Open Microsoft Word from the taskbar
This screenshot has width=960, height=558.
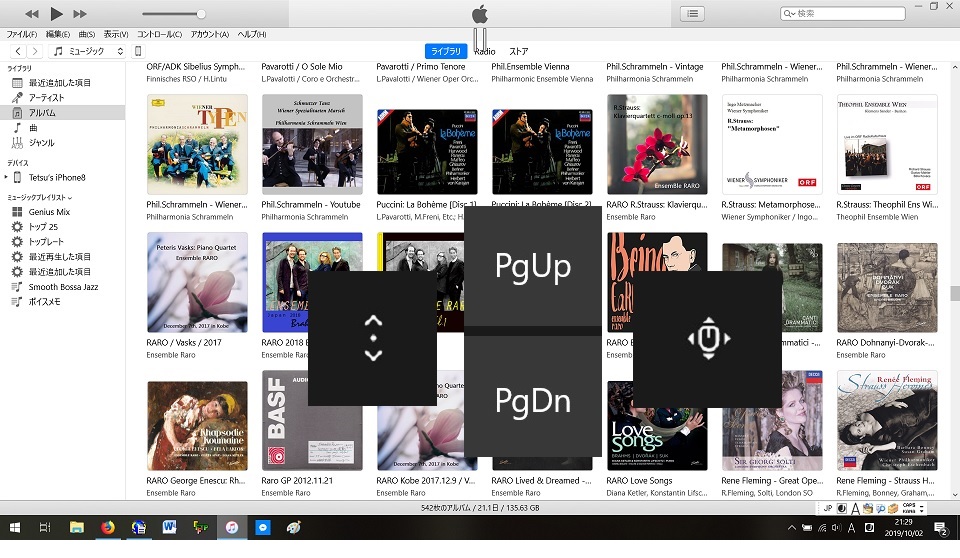(x=170, y=527)
